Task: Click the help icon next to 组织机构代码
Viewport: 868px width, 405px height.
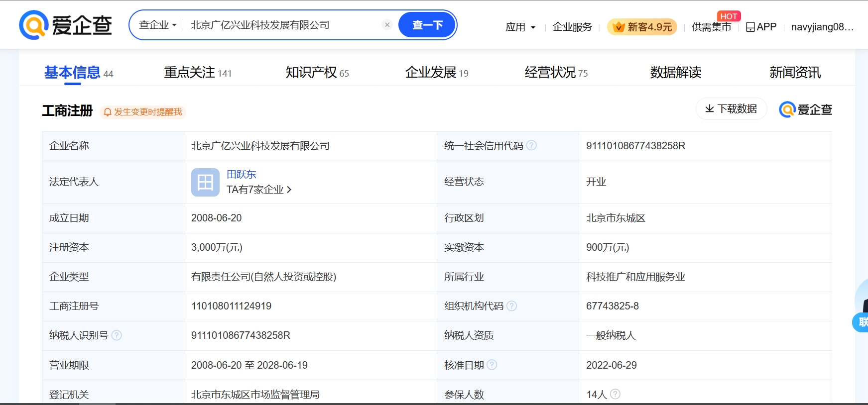Action: (x=511, y=305)
